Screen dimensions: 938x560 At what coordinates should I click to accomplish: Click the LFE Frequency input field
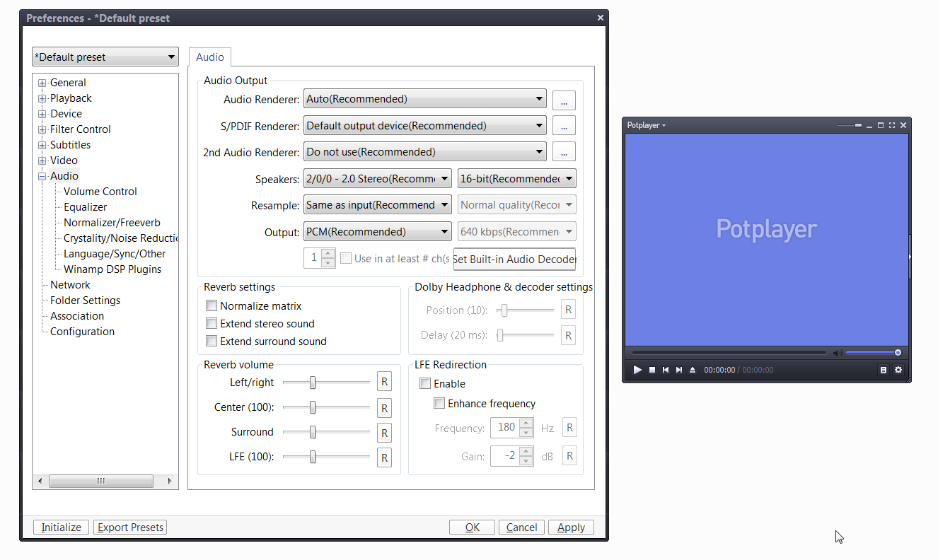pos(504,427)
